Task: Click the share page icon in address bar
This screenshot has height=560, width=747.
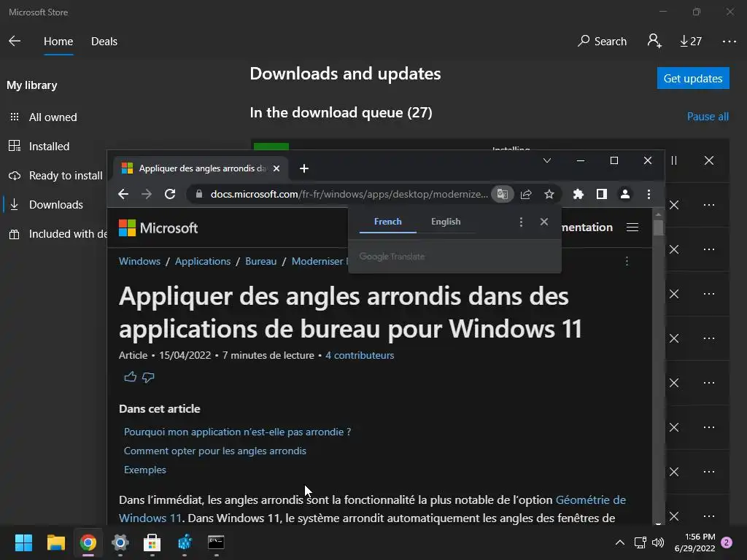Action: 526,194
